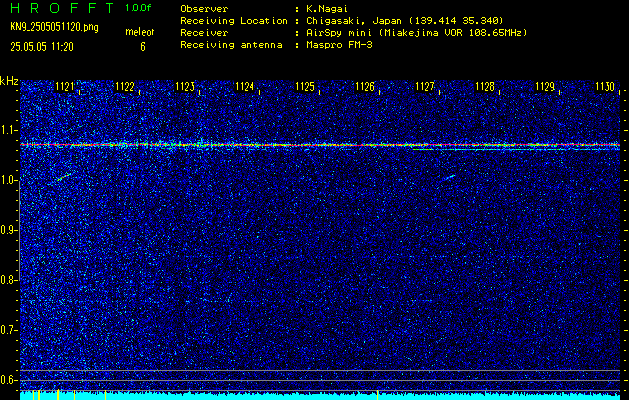Click the Receiving antenna label
Screen dimensions: 629x400
[231, 45]
